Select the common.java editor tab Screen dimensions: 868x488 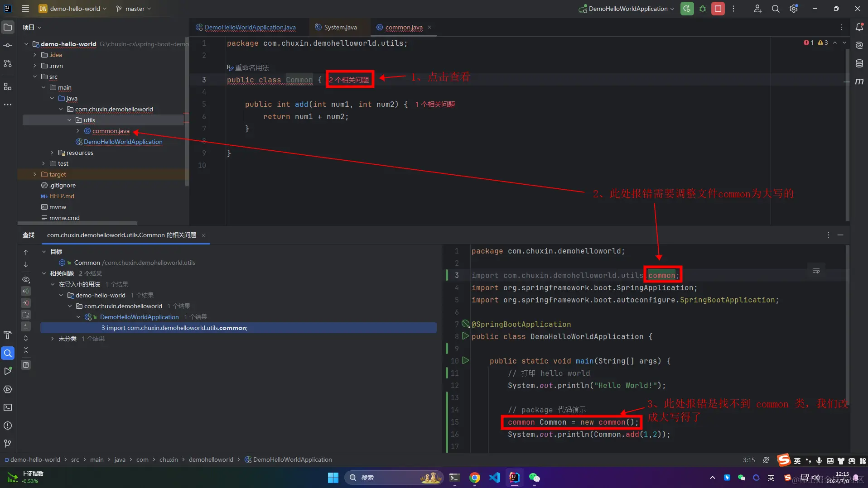pyautogui.click(x=403, y=27)
